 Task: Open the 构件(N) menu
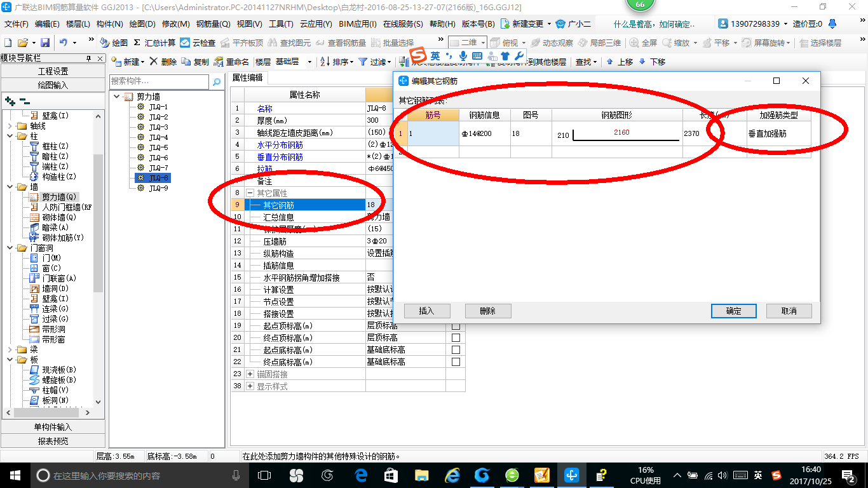110,24
